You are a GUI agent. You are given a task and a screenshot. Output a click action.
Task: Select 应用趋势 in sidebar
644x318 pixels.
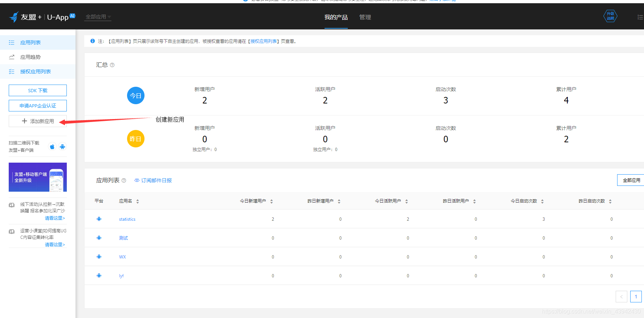[x=38, y=57]
